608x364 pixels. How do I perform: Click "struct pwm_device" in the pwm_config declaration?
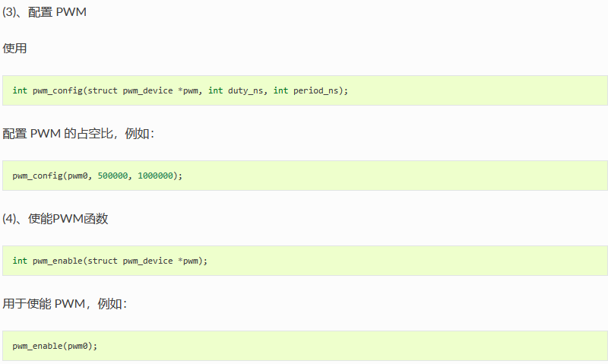point(130,90)
